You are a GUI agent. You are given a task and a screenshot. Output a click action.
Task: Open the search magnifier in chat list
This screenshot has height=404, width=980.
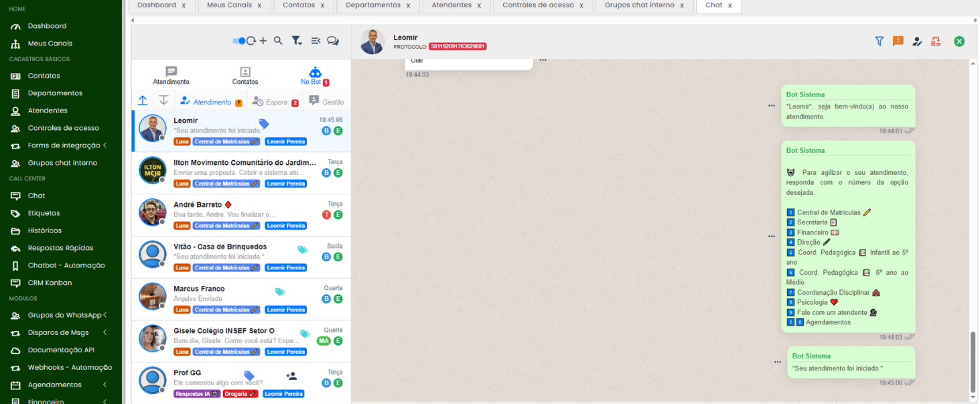(278, 41)
